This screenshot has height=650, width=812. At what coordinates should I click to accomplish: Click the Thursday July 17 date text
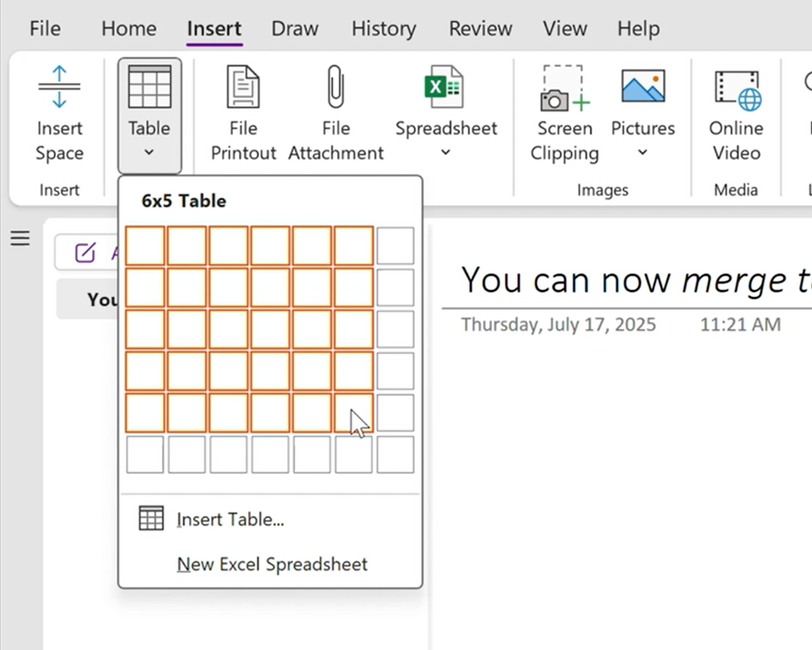(x=558, y=324)
